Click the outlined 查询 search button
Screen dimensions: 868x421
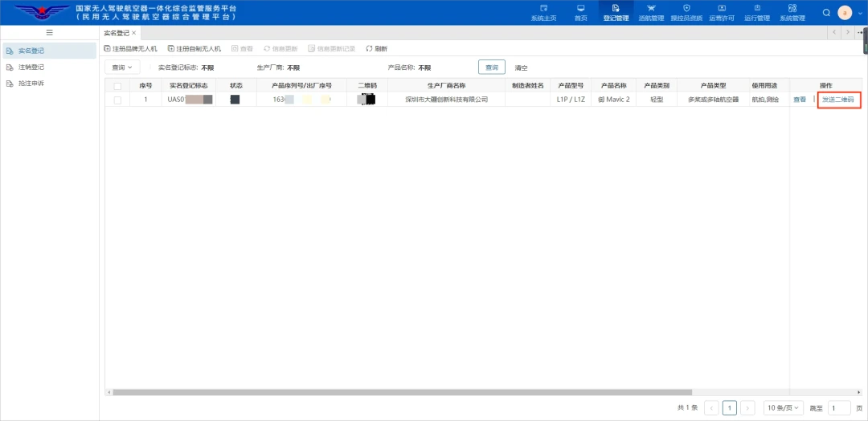click(x=492, y=67)
